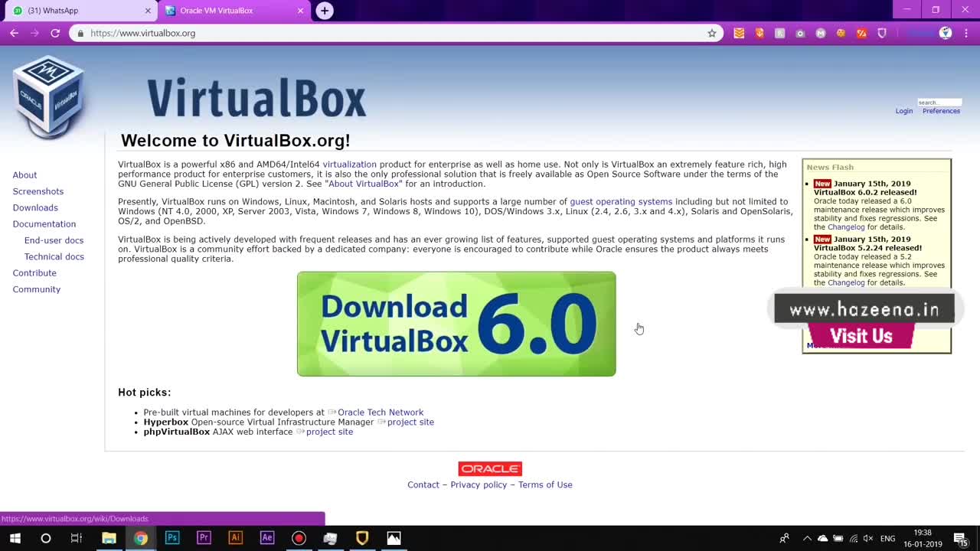Go to About in the sidebar
This screenshot has width=980, height=551.
point(24,175)
